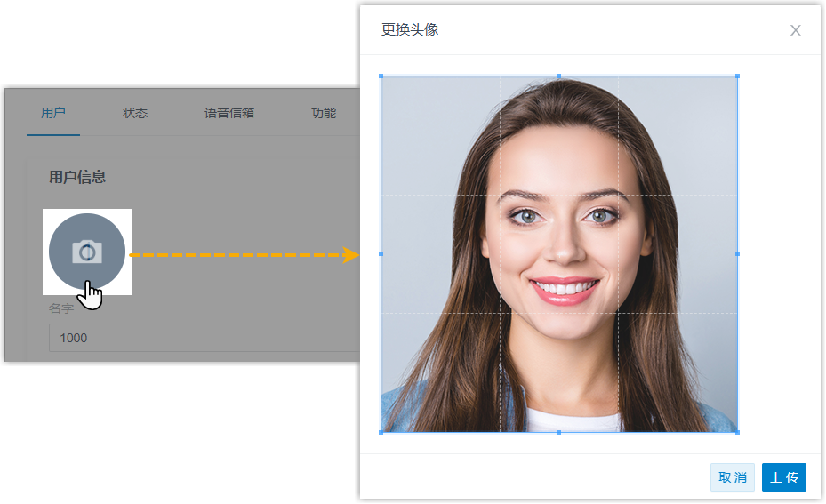Click the left-middle crop handle

click(x=381, y=253)
